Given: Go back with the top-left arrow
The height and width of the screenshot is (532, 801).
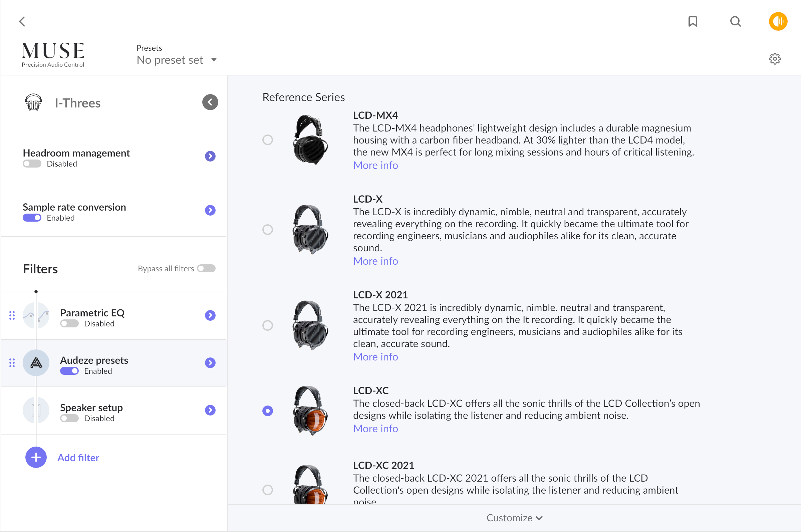Looking at the screenshot, I should [22, 22].
